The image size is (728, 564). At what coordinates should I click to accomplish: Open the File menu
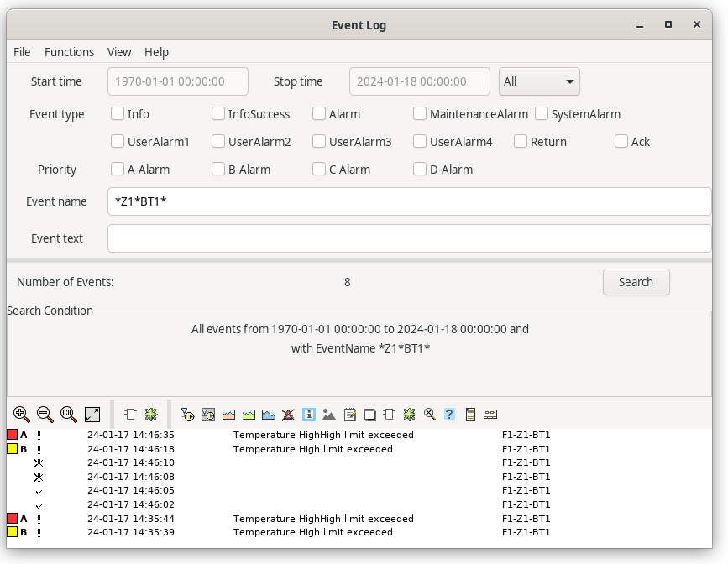click(x=22, y=52)
